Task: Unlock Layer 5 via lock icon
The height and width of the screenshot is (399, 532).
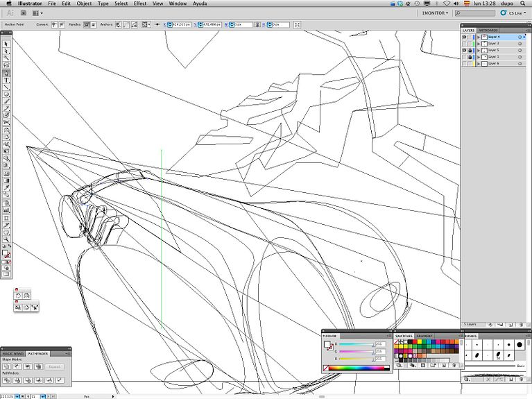Action: click(471, 51)
